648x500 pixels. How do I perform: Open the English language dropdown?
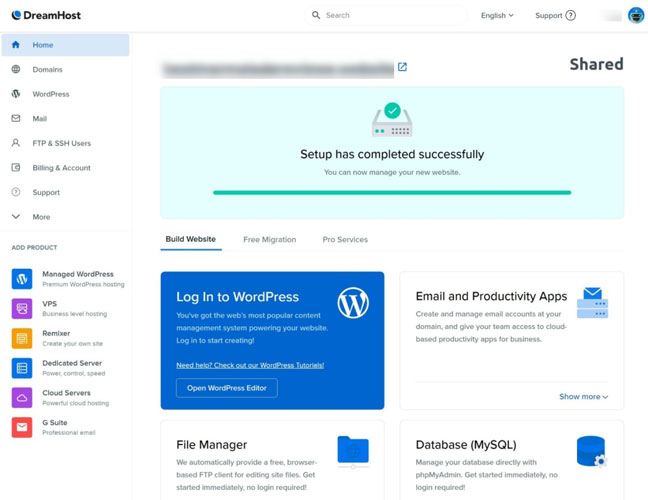(x=497, y=15)
